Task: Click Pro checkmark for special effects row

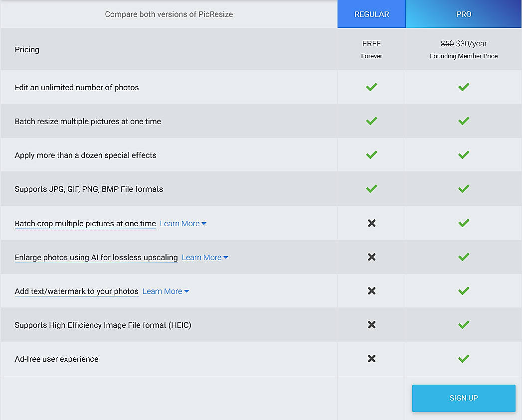Action: point(464,155)
